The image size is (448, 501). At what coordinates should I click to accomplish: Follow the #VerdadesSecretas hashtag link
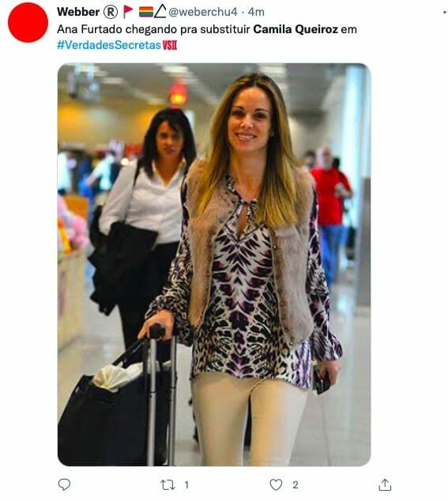pos(109,45)
